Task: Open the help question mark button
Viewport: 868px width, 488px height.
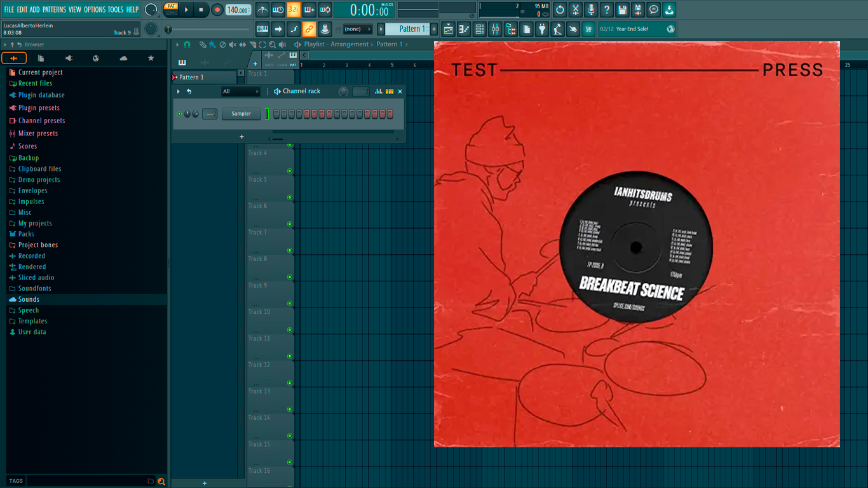Action: 607,10
